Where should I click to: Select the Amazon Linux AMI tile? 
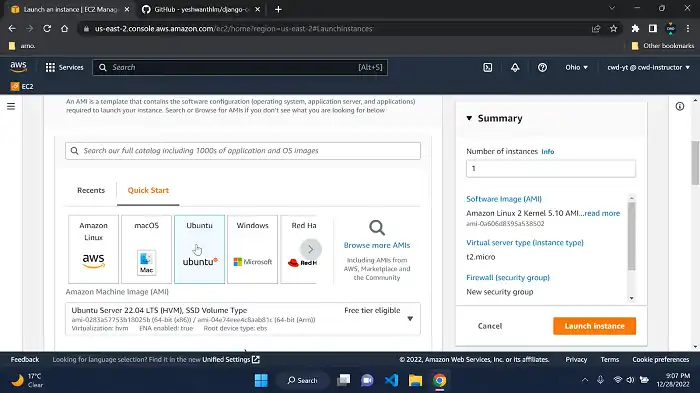tap(93, 249)
